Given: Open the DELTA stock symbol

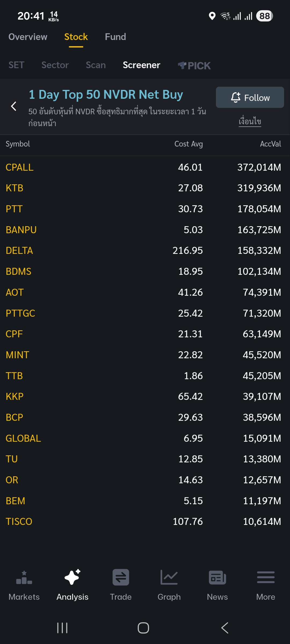Looking at the screenshot, I should pos(19,251).
